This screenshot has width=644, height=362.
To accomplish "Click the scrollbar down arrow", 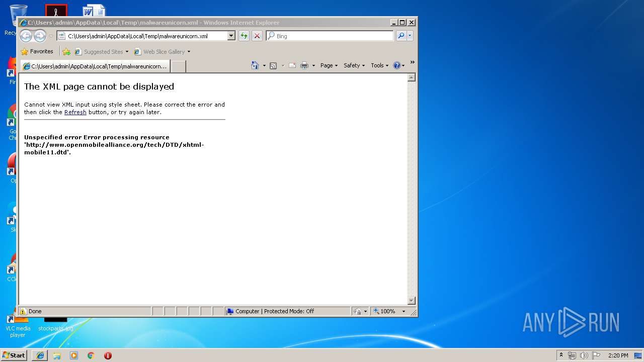I will tap(411, 301).
